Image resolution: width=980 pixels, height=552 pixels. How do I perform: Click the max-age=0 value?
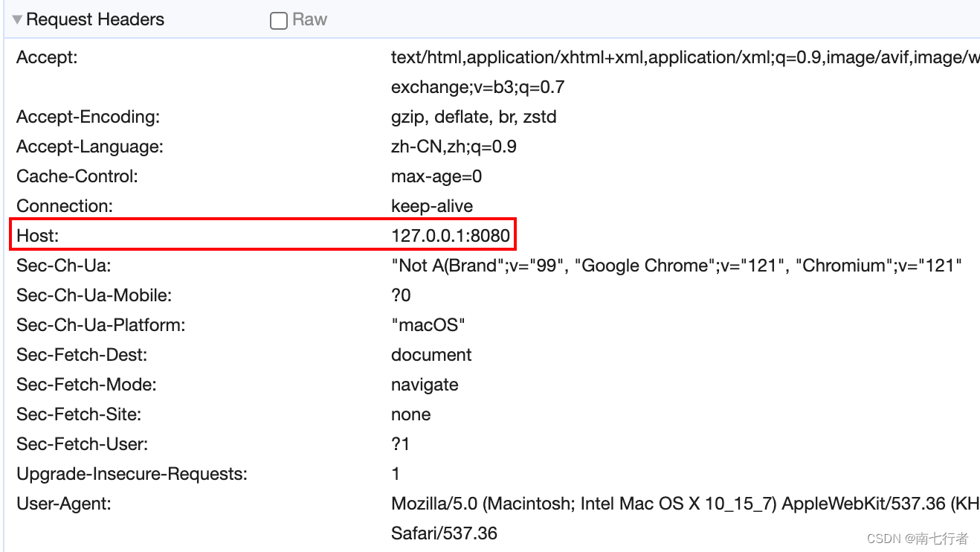[436, 176]
